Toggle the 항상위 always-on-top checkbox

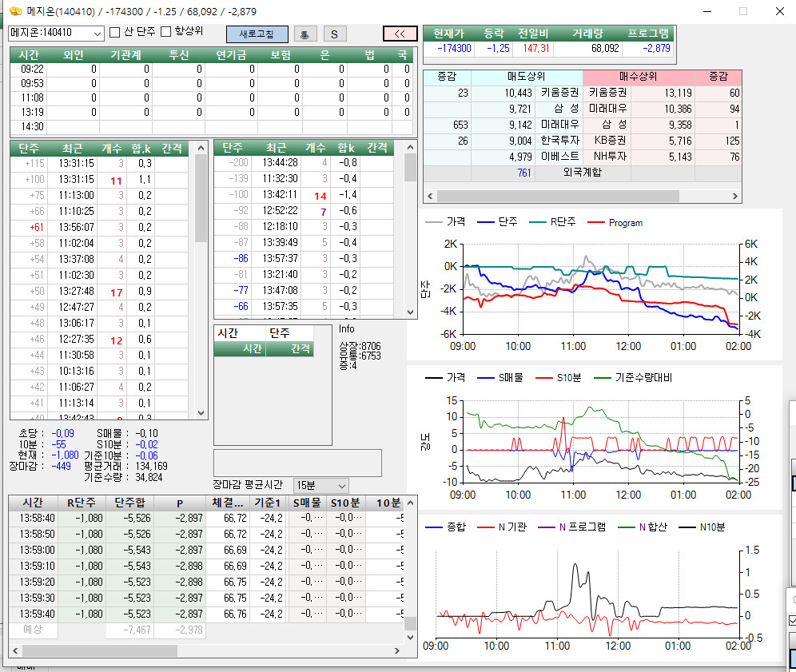tap(166, 32)
